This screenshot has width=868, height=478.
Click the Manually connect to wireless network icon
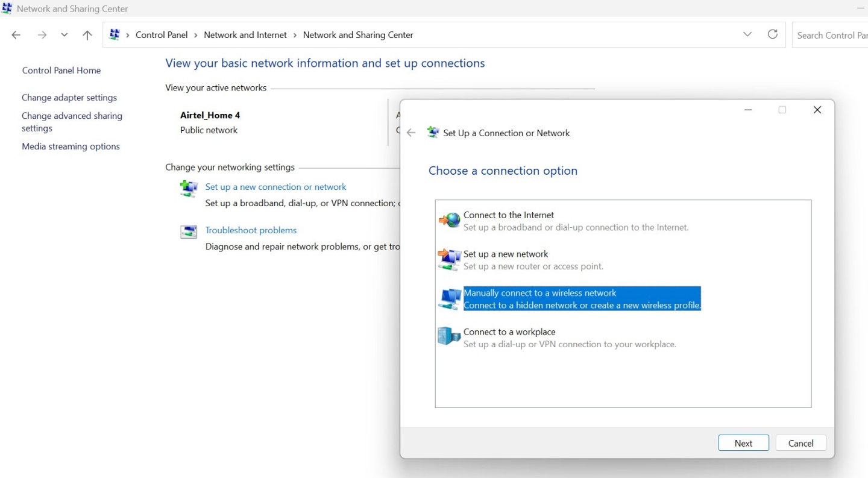(449, 299)
